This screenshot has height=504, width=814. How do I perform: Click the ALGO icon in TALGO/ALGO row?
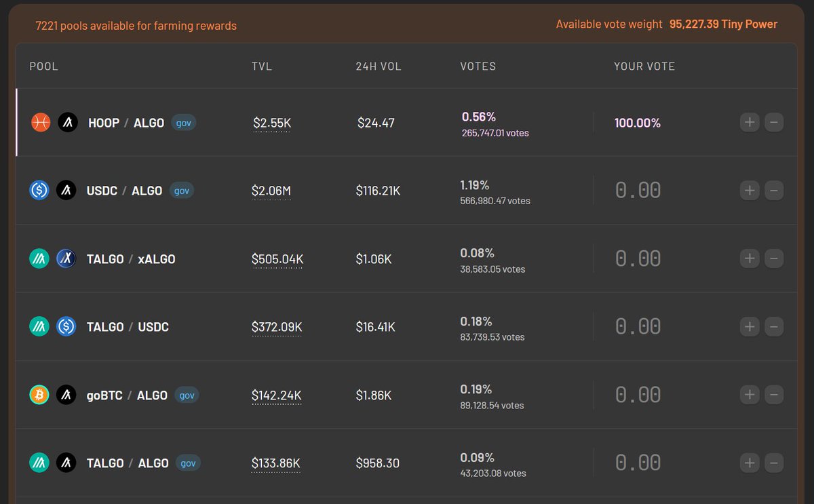(x=66, y=463)
